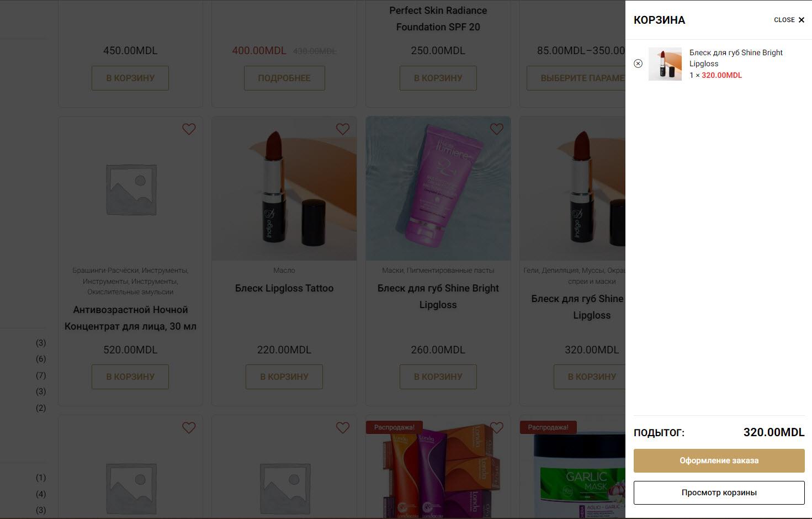Screen dimensions: 812x519
Task: Click Подробнее under 400.00MDL product
Action: (284, 78)
